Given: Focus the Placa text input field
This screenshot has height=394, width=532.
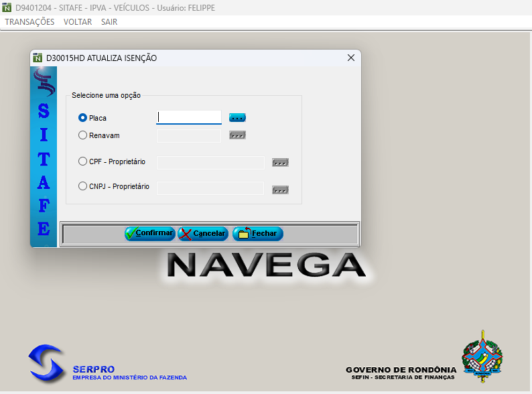Looking at the screenshot, I should tap(189, 117).
